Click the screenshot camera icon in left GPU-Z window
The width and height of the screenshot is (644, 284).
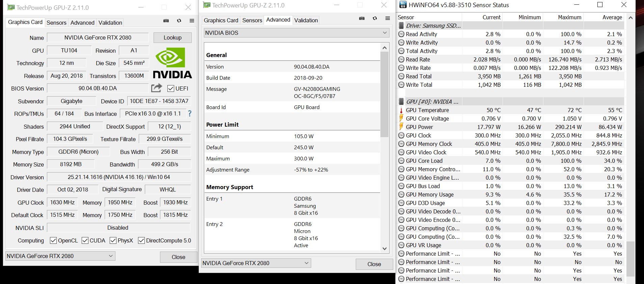(x=166, y=21)
